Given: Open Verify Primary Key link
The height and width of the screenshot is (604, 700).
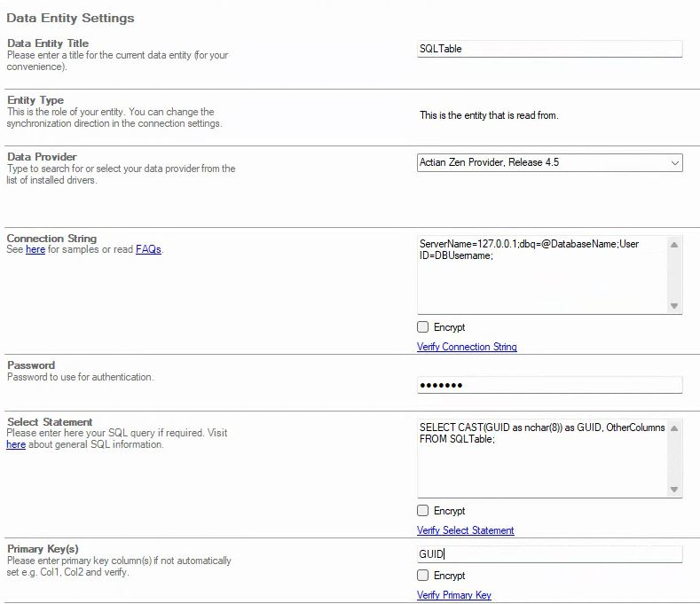Looking at the screenshot, I should click(x=453, y=594).
